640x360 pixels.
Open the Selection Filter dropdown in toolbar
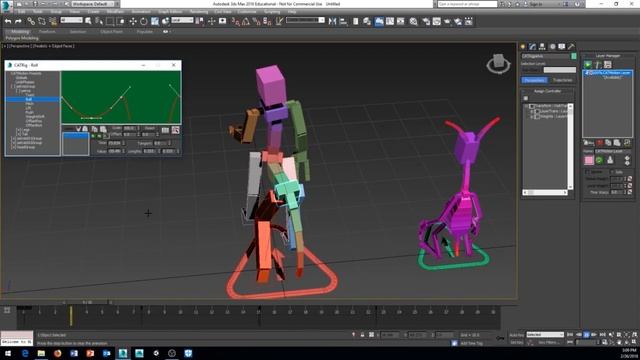click(71, 20)
